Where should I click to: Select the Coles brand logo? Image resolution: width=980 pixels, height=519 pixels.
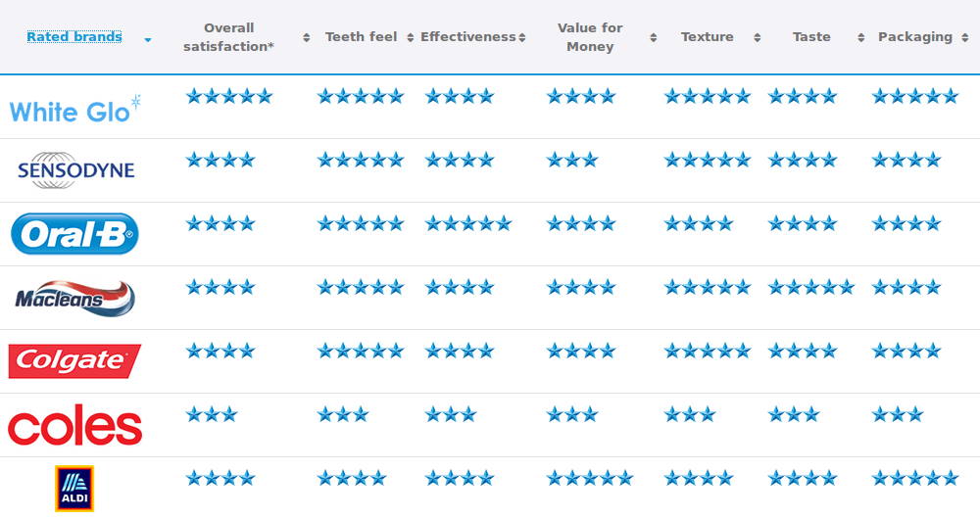pyautogui.click(x=75, y=425)
